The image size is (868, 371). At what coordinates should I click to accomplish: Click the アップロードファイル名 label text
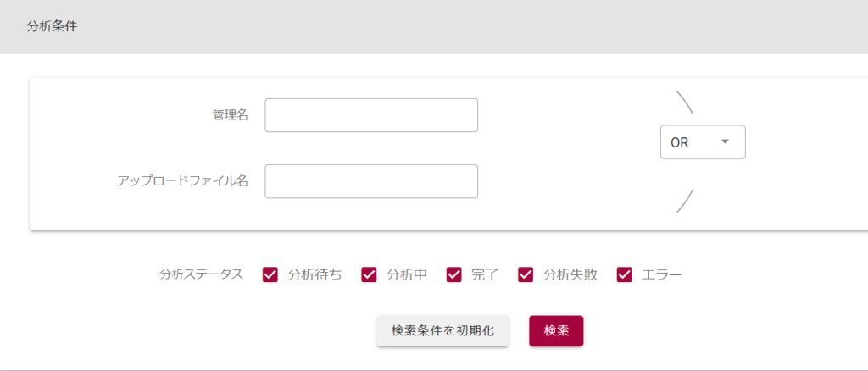pyautogui.click(x=182, y=181)
